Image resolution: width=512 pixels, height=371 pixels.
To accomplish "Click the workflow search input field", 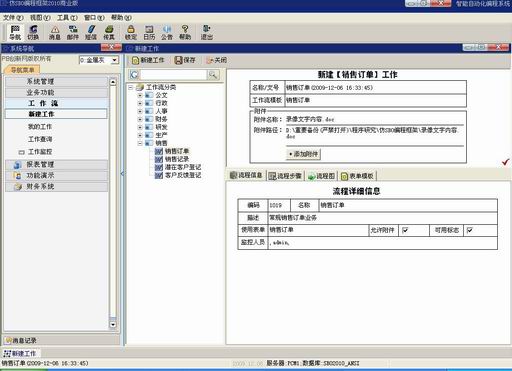I will tap(173, 75).
